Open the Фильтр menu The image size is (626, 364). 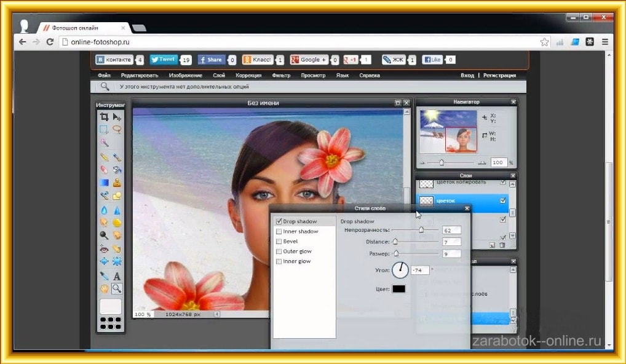(280, 76)
